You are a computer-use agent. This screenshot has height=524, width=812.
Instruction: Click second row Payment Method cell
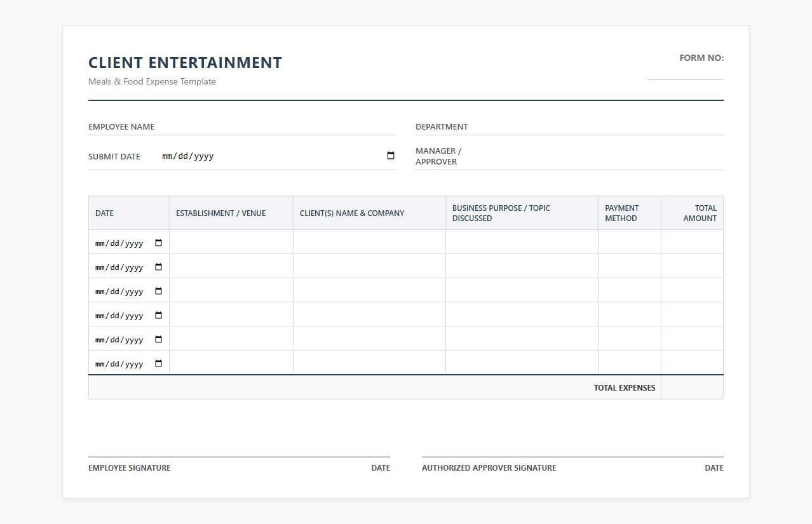[630, 266]
